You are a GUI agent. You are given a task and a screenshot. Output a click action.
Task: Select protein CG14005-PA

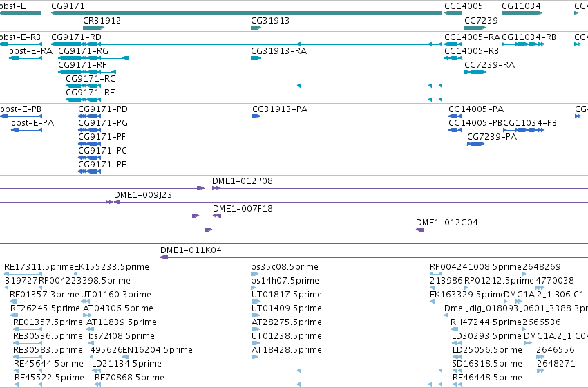click(455, 116)
